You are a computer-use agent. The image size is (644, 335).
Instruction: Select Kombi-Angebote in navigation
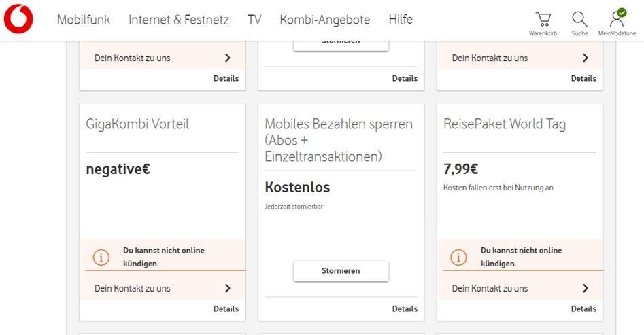tap(325, 20)
